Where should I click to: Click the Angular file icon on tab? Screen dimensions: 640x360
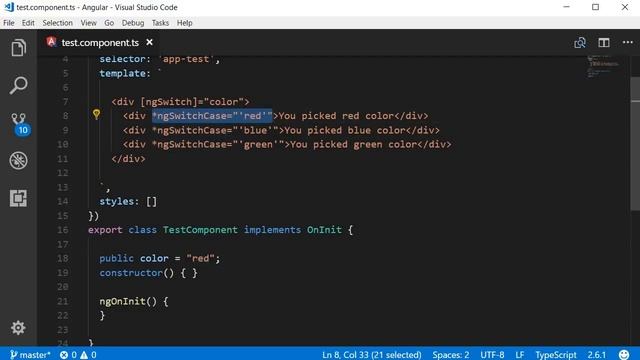[x=51, y=42]
